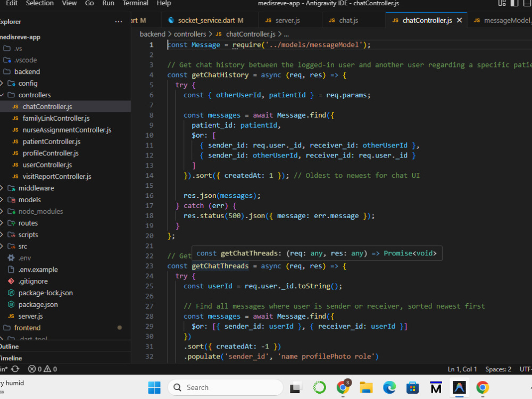Open the .env.example file
This screenshot has width=532, height=399.
pyautogui.click(x=65, y=270)
